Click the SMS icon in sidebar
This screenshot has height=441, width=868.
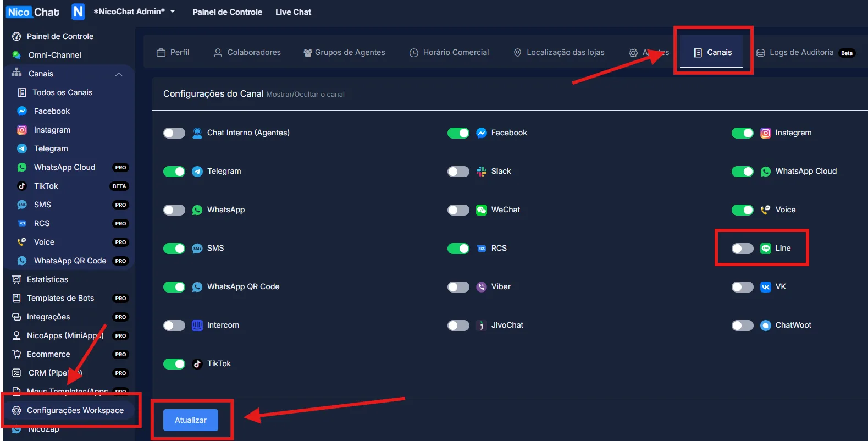22,205
